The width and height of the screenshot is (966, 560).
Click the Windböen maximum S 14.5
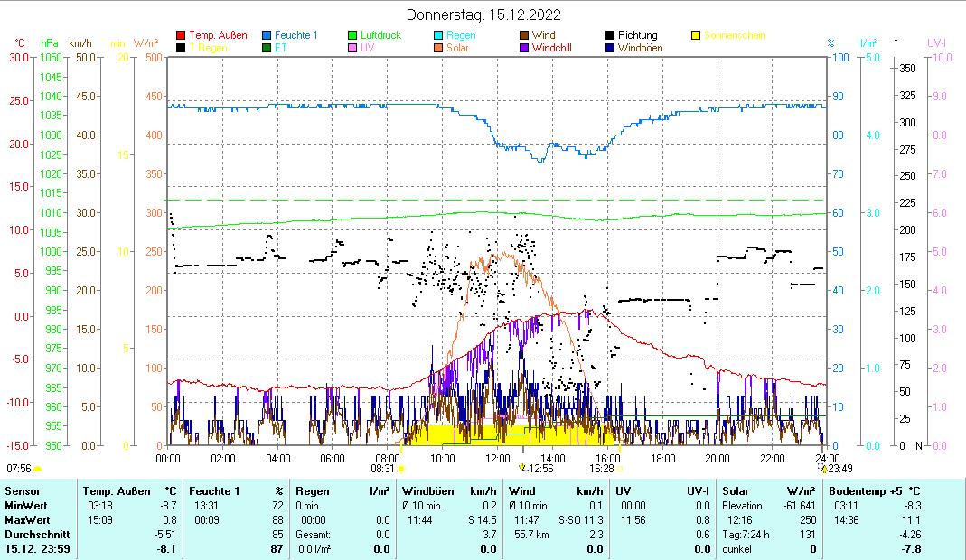[481, 520]
